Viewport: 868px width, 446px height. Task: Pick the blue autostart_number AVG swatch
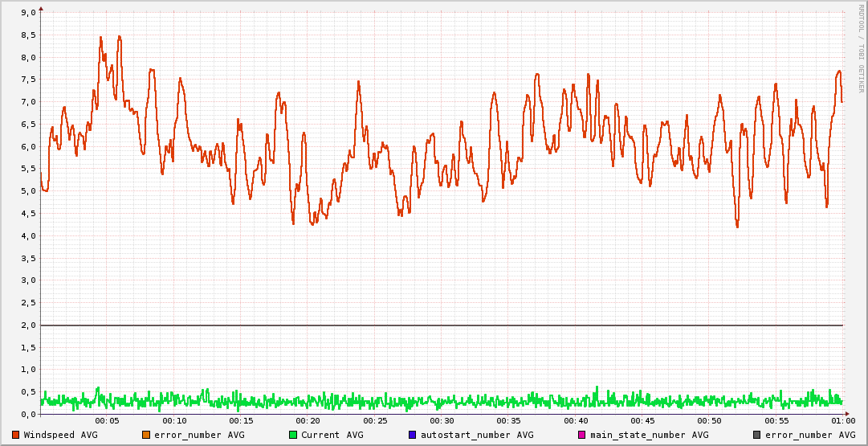412,435
